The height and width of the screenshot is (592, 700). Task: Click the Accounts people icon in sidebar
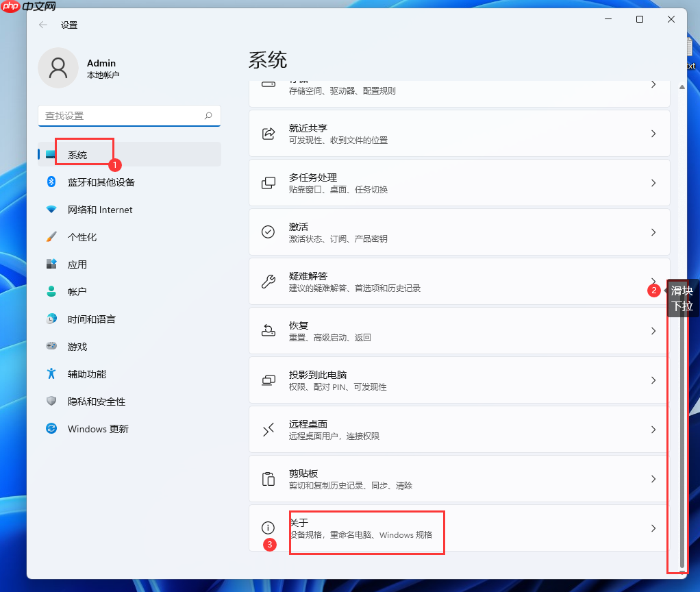tap(52, 291)
